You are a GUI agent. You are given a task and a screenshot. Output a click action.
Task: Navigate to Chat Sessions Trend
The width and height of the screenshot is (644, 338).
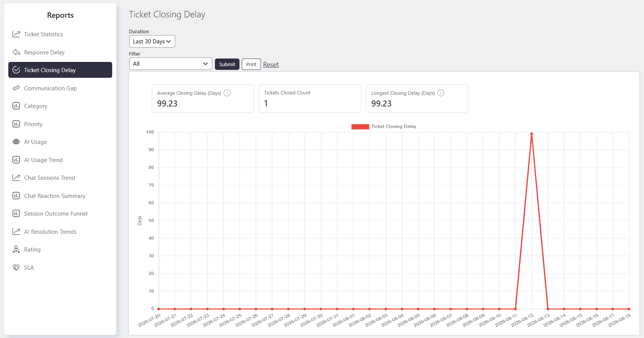(60, 177)
